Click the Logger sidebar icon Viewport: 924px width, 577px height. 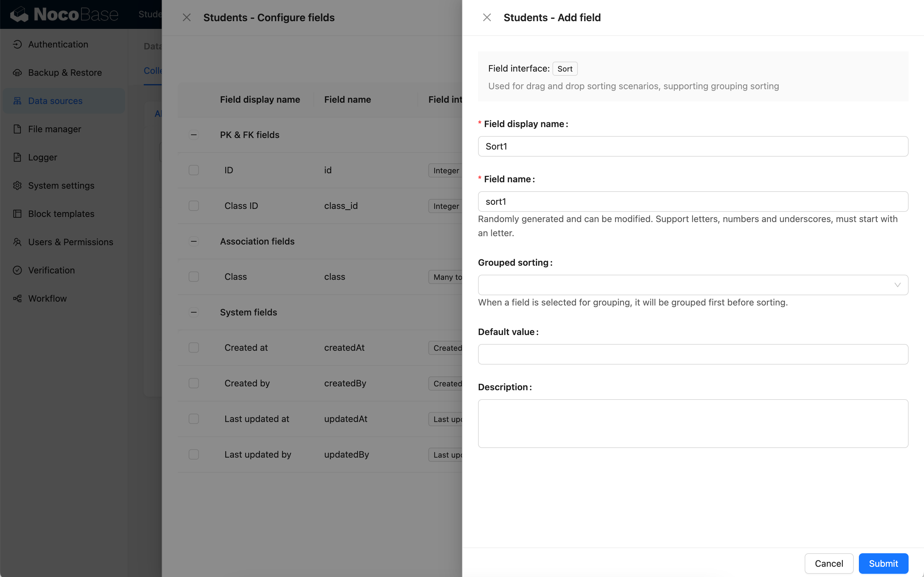18,157
